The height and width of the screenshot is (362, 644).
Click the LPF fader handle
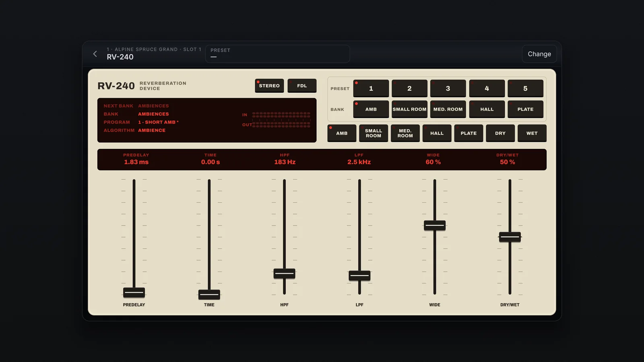click(x=359, y=276)
